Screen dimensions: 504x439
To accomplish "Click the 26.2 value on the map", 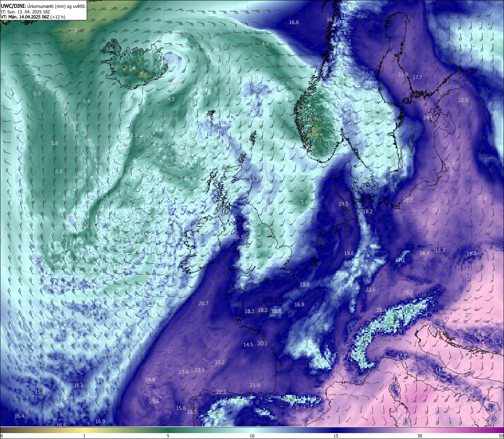I will click(x=408, y=200).
